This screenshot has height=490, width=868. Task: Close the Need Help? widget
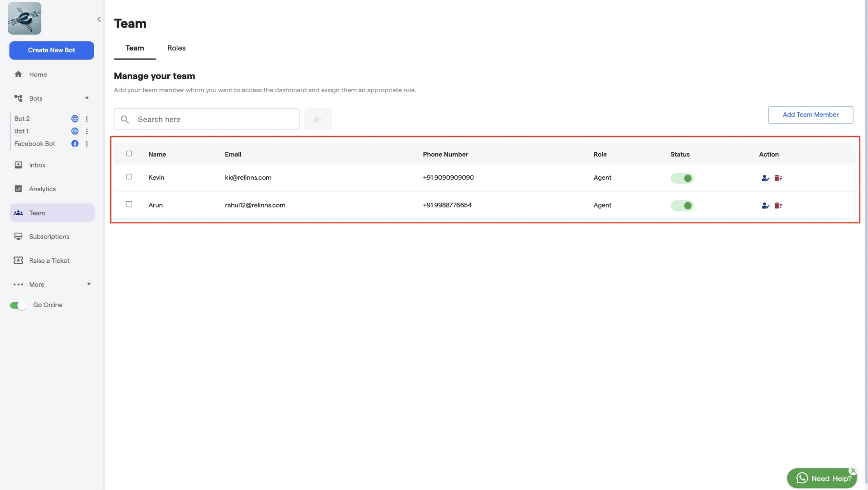pos(853,471)
